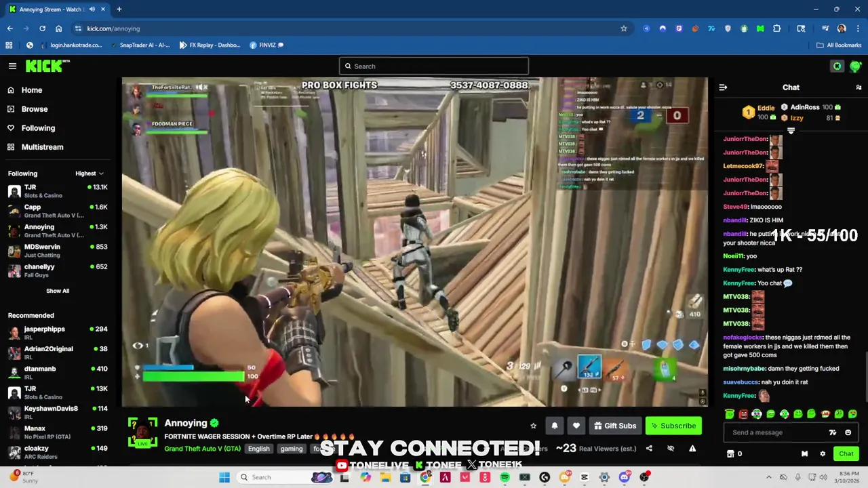Open FINVIZ bookmark

tap(267, 45)
